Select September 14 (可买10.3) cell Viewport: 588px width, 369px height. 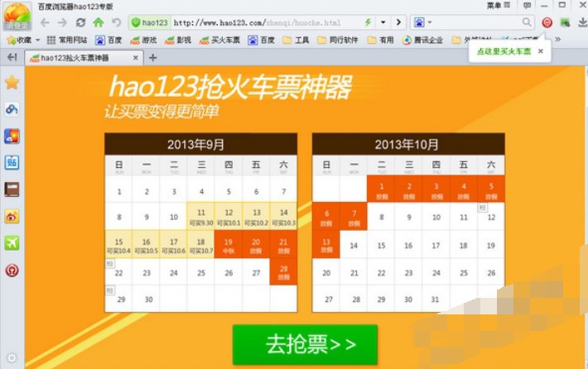tap(283, 217)
